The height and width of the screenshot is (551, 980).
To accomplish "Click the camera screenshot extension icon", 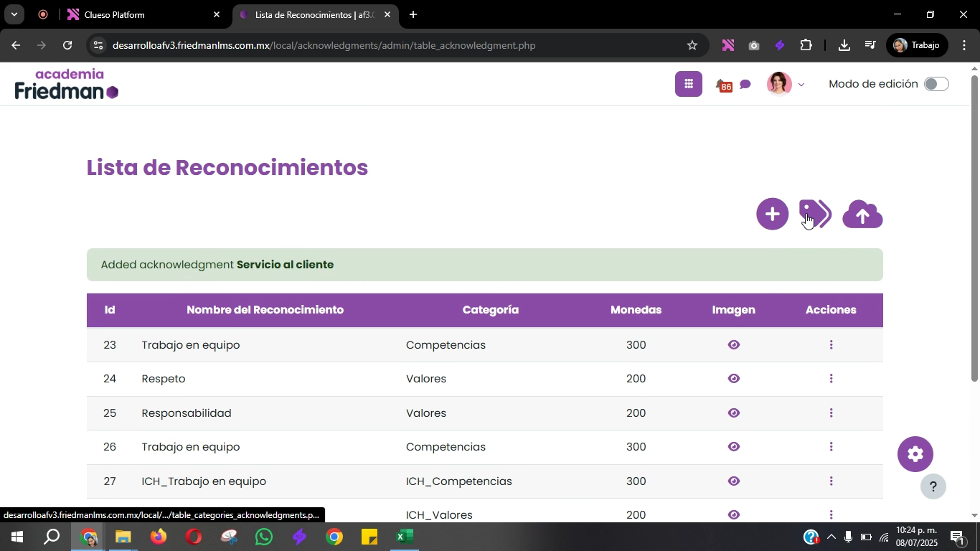I will coord(754,45).
